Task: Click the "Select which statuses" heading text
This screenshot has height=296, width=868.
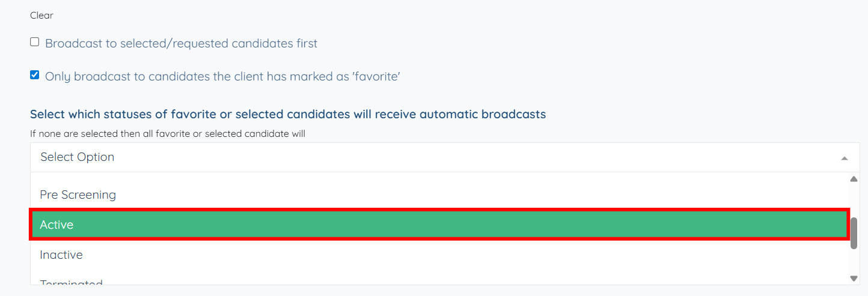Action: pos(287,114)
